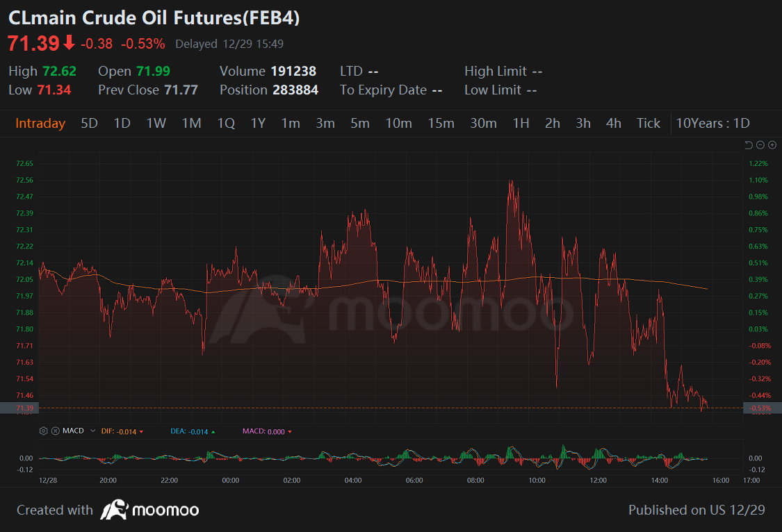The width and height of the screenshot is (782, 532).
Task: Switch to the 15m interval
Action: coord(441,123)
